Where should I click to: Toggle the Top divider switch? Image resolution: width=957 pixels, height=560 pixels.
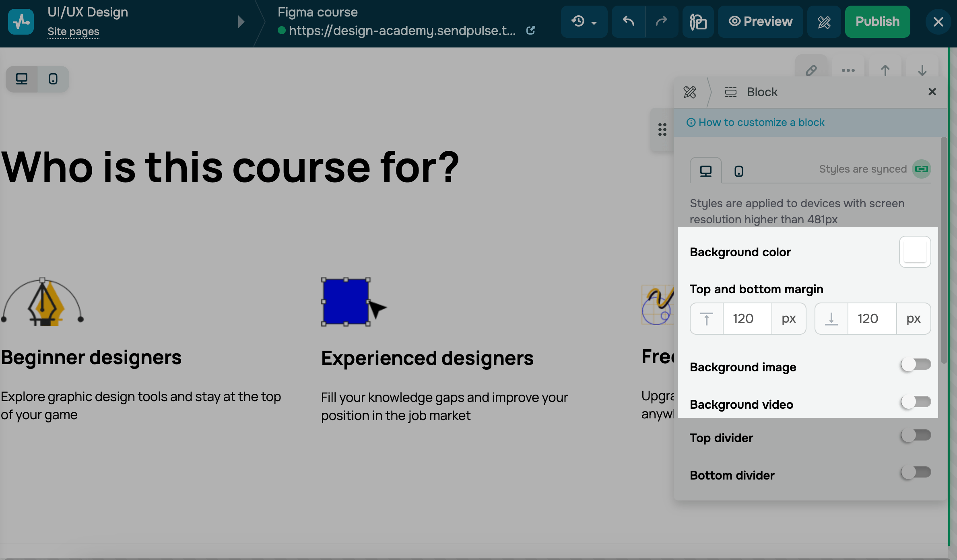pos(916,435)
